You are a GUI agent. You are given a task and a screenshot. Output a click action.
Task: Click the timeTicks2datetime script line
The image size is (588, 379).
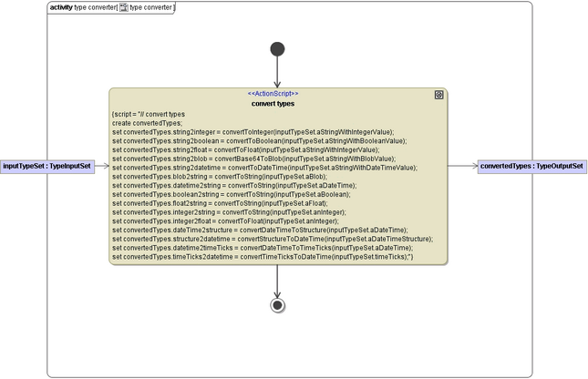coord(263,257)
